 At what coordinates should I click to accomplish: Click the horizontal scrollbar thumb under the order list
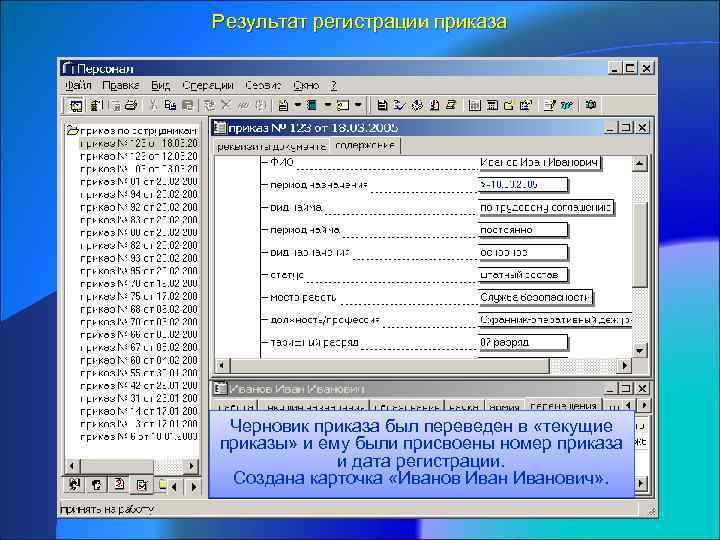tap(116, 466)
